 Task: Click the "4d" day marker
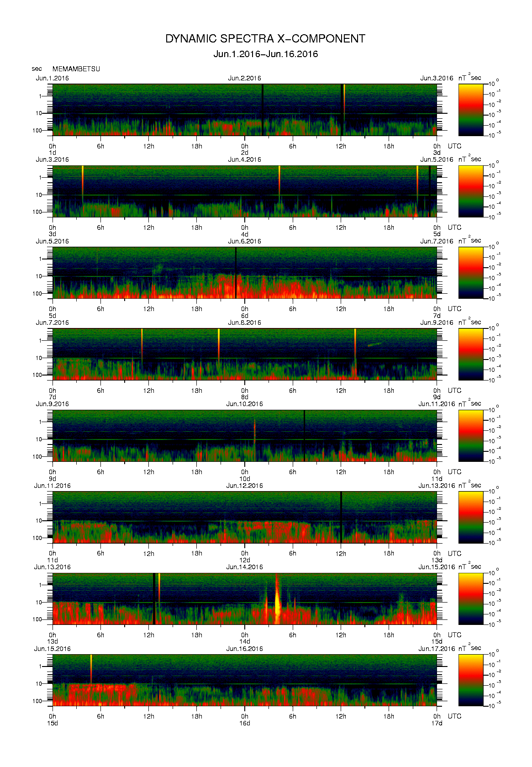coord(245,234)
